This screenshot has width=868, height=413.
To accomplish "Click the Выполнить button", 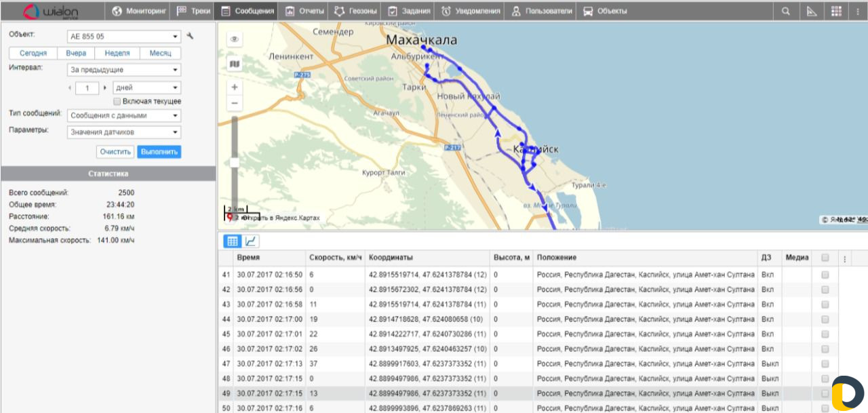I will 159,152.
